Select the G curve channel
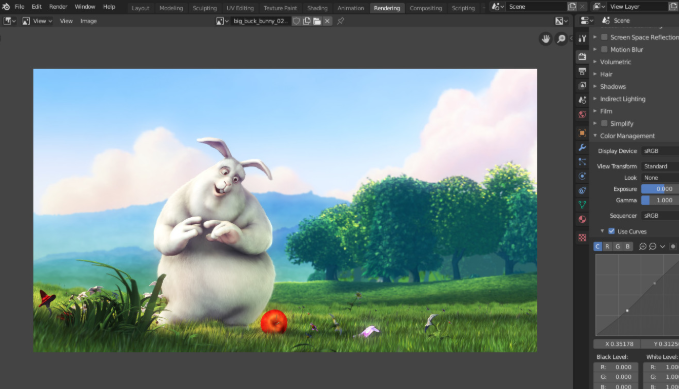679x389 pixels. coord(618,246)
